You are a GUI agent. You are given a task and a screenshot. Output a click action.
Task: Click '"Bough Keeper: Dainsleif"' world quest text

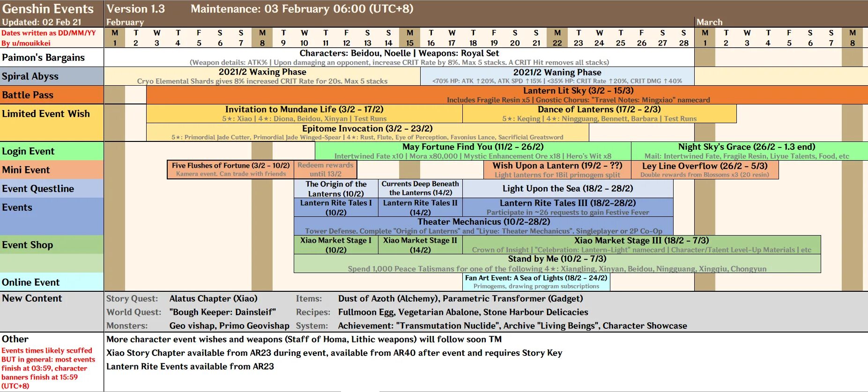point(223,312)
